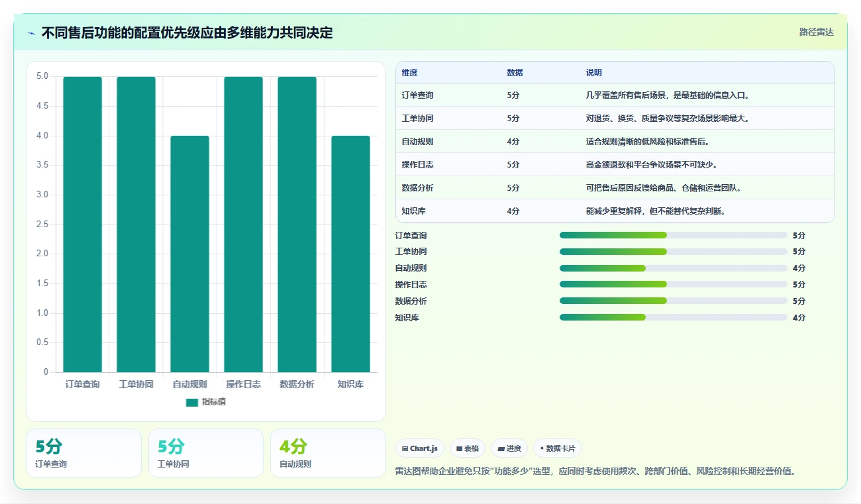Click the 5.0 y-axis tick label
Screen dimensions: 861x504
pos(42,76)
